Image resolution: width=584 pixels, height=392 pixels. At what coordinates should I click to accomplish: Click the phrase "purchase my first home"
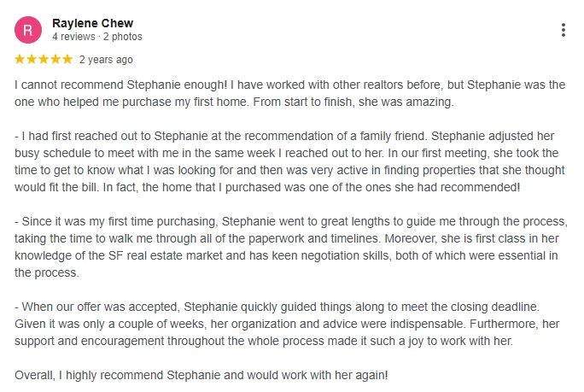click(185, 102)
